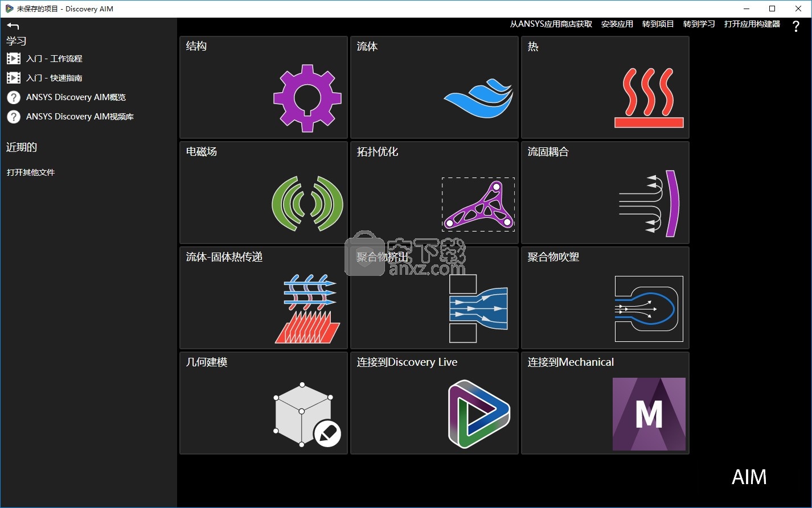Click film icon beside 入门 - 工作流程
Screen dimensions: 812x508
tap(14, 59)
